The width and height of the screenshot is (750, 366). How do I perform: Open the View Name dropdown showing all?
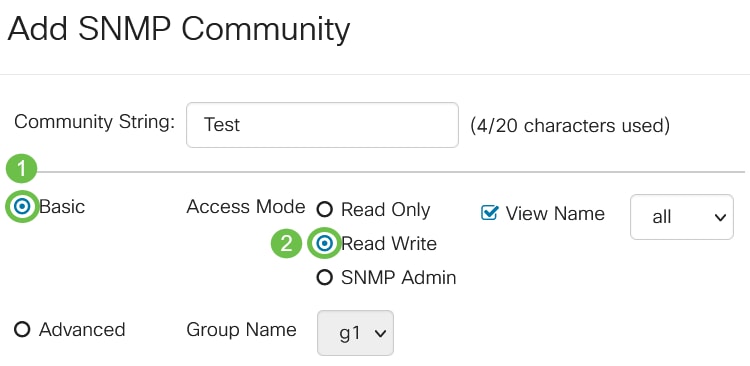click(682, 217)
